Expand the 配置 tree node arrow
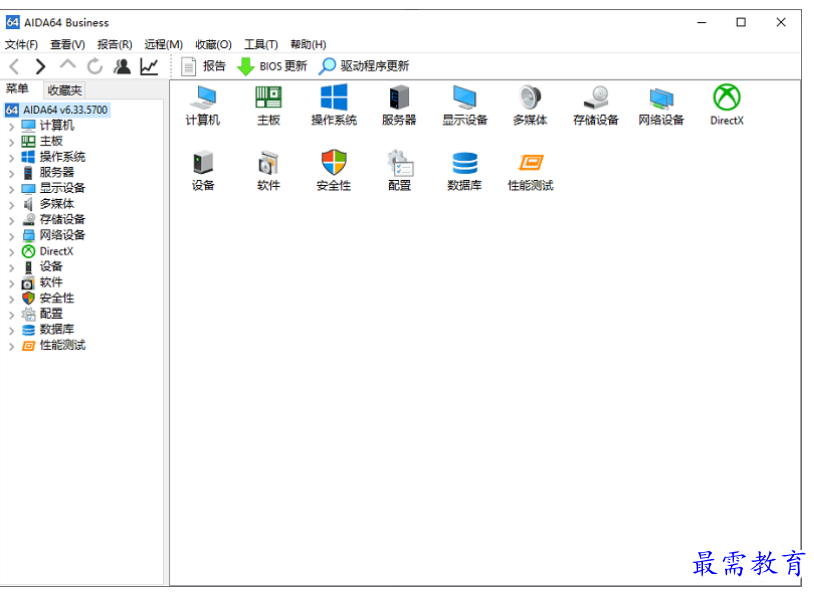The image size is (814, 595). (x=11, y=315)
